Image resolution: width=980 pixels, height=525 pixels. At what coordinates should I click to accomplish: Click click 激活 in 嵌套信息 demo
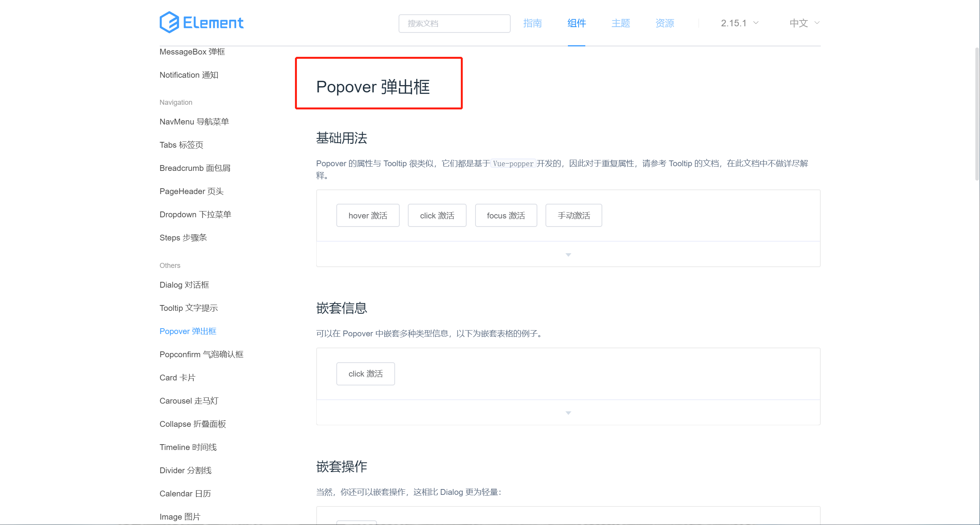365,374
